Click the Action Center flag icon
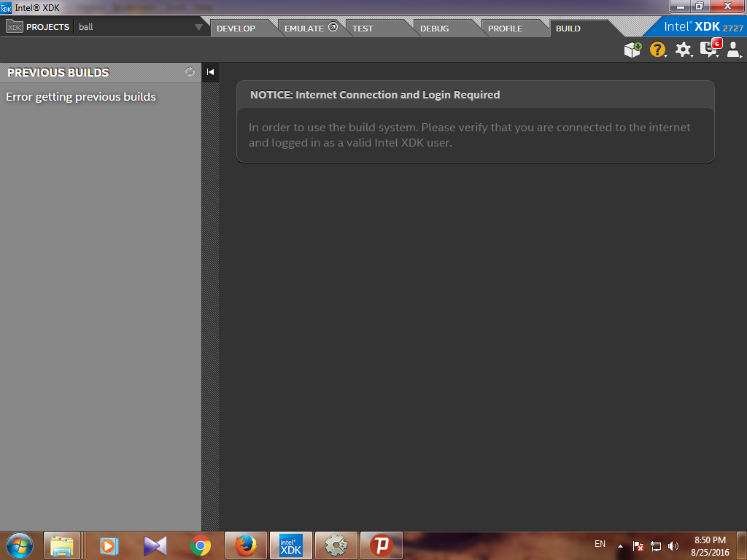This screenshot has width=747, height=560. [638, 546]
